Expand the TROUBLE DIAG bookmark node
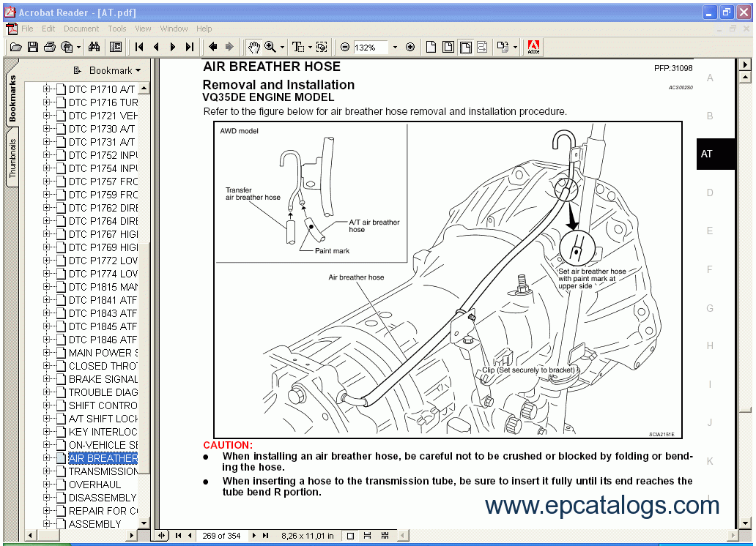This screenshot has height=546, width=756. point(47,392)
